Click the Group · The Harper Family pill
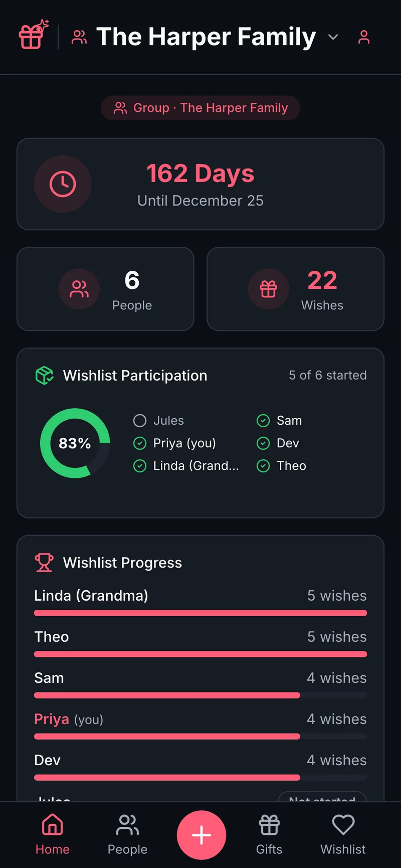Screen dimensions: 401x868 (x=200, y=108)
